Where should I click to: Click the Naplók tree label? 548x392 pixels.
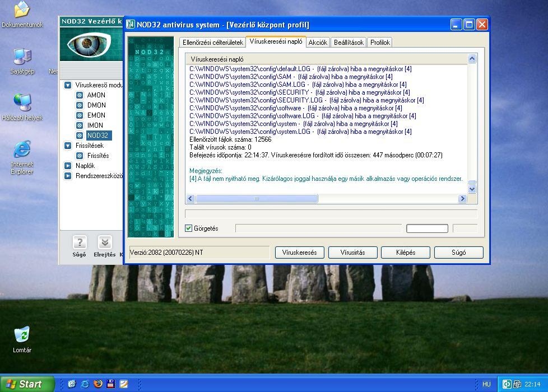coord(85,166)
